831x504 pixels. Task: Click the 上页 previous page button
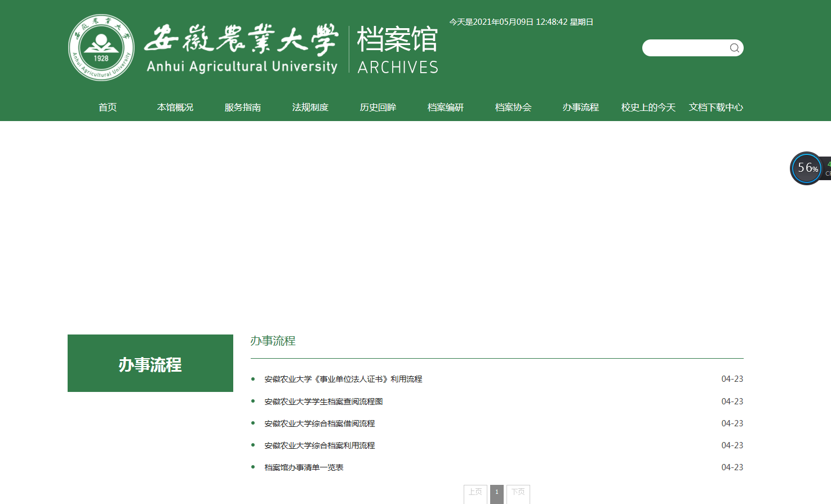click(476, 493)
